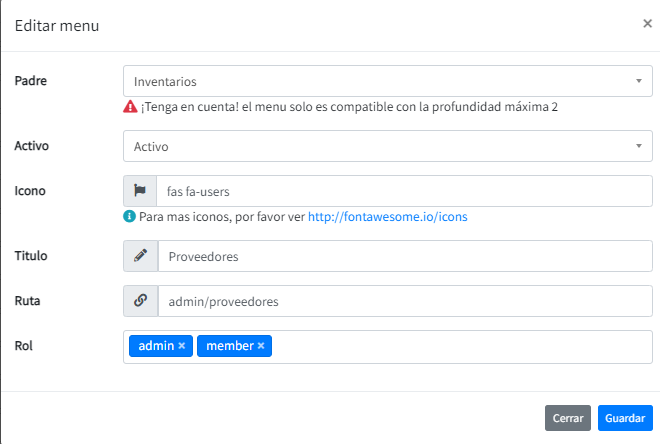The image size is (660, 444).
Task: Click the Activo dropdown arrow
Action: click(x=638, y=146)
